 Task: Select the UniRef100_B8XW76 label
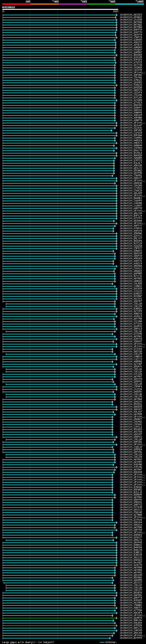click(131, 593)
